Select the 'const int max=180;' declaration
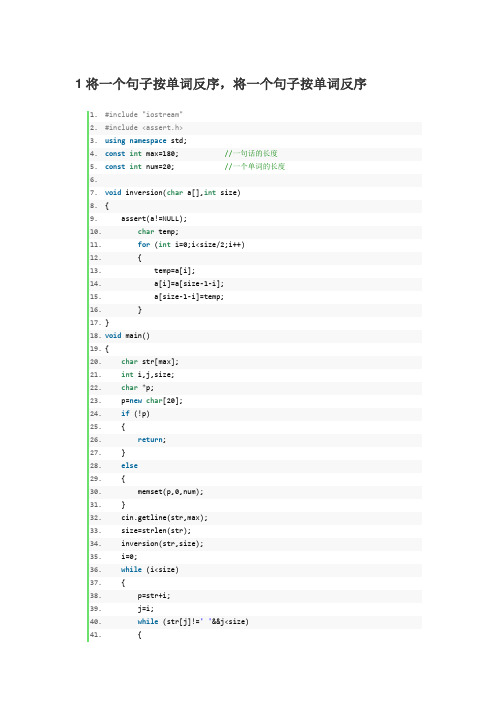 click(141, 154)
